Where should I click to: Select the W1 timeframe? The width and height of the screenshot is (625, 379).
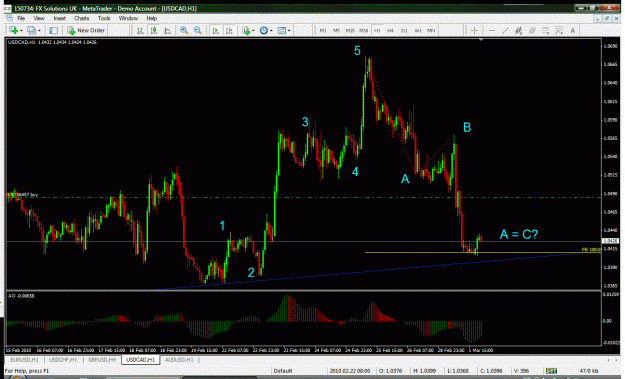[x=418, y=31]
